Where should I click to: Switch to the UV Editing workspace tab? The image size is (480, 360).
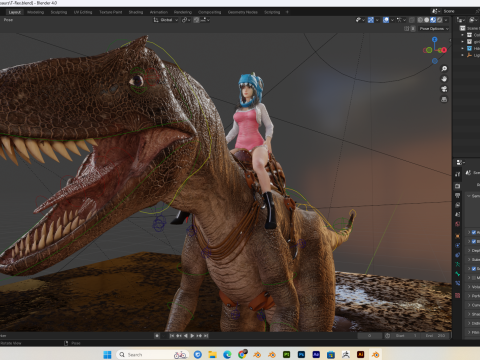point(83,12)
